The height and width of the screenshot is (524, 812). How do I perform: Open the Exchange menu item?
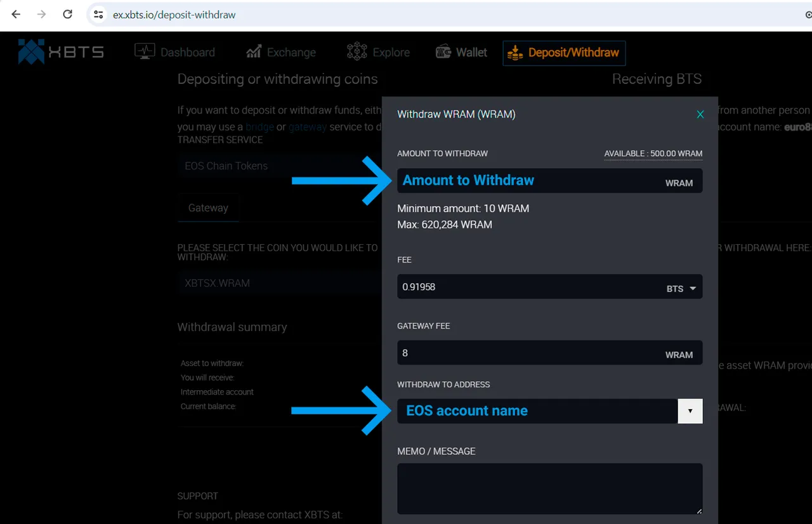[x=281, y=52]
